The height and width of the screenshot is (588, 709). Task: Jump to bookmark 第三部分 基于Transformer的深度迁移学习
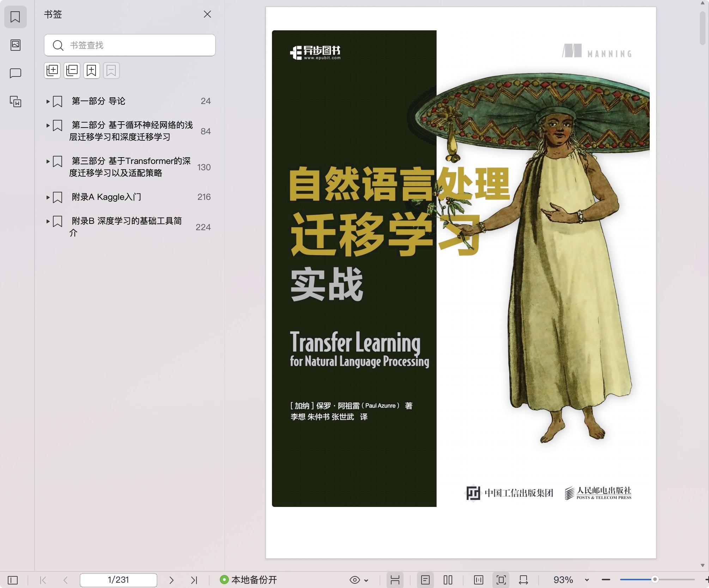coord(130,167)
